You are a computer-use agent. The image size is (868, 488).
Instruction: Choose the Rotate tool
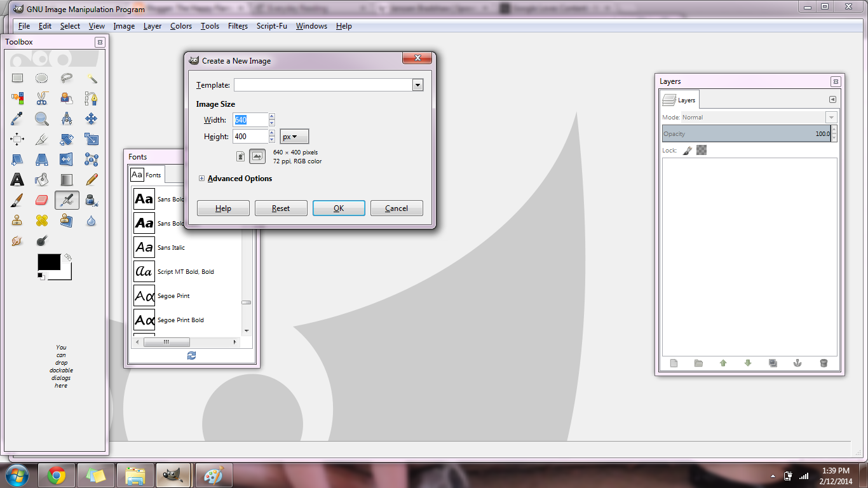(x=67, y=139)
